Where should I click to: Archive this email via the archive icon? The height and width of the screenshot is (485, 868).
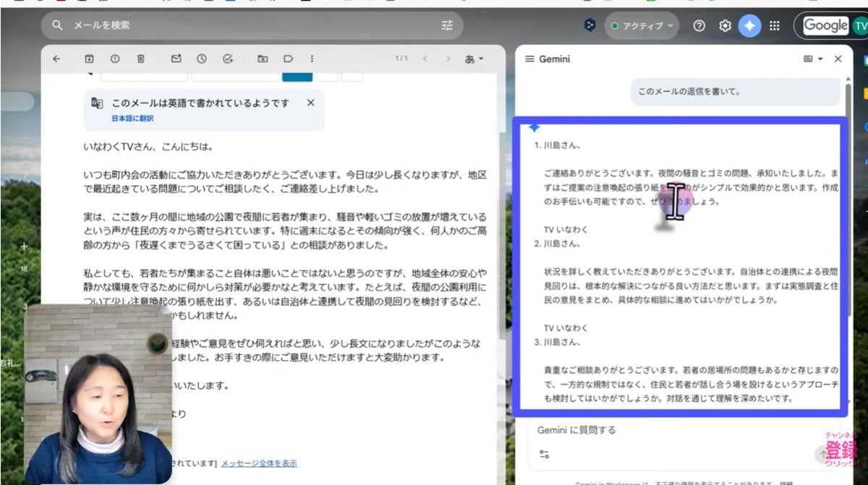point(90,59)
